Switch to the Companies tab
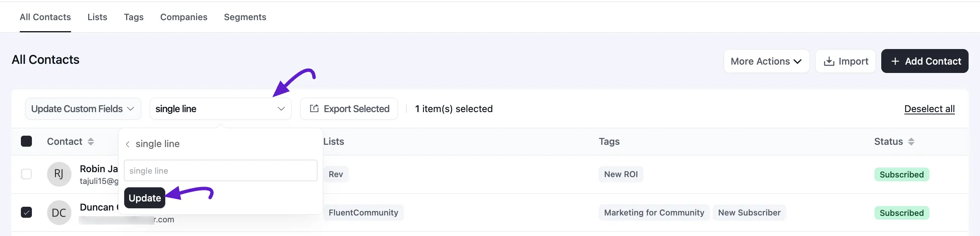Image resolution: width=980 pixels, height=236 pixels. tap(184, 17)
